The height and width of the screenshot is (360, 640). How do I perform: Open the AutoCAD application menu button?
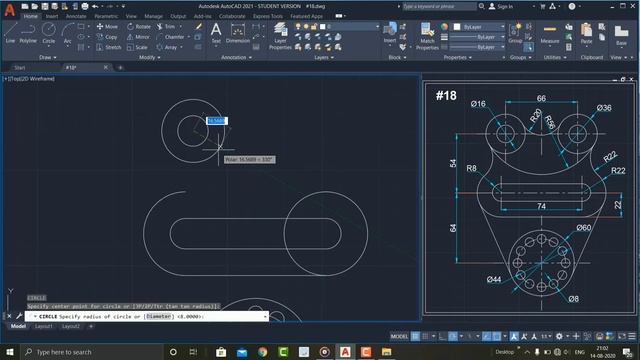tap(9, 10)
